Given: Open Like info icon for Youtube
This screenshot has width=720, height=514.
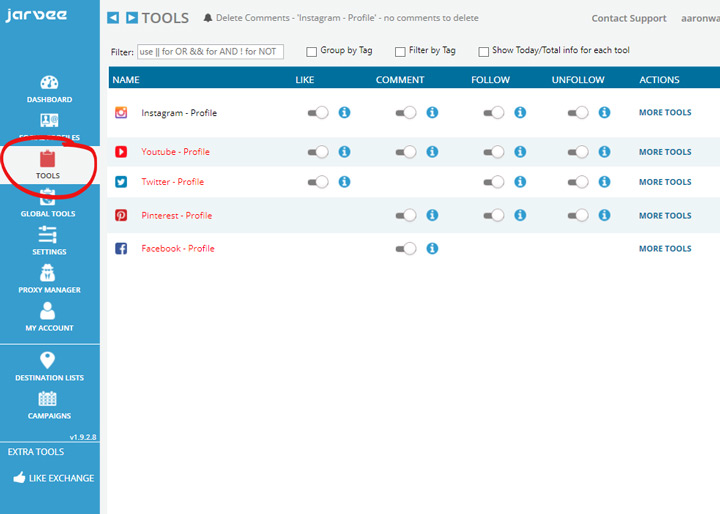Looking at the screenshot, I should click(x=344, y=152).
